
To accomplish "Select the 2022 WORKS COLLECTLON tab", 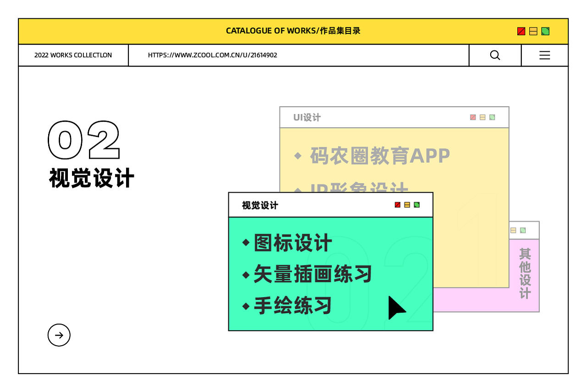I will tap(73, 55).
